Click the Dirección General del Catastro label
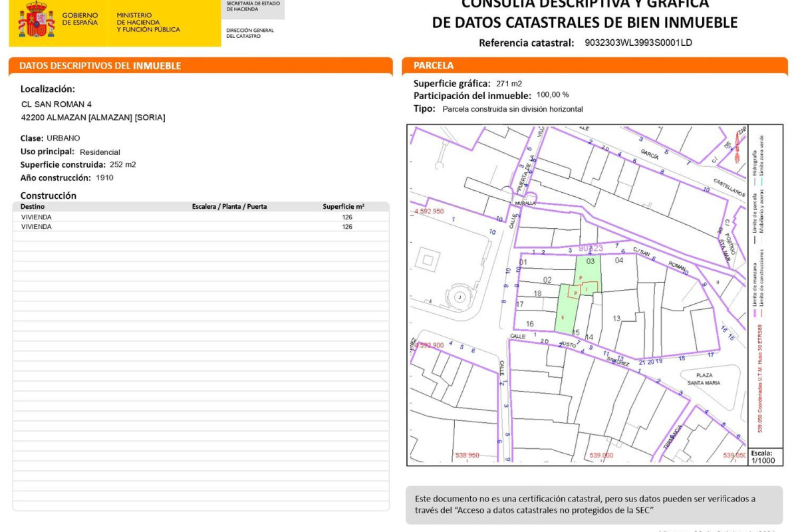This screenshot has width=798, height=532. pos(249,33)
